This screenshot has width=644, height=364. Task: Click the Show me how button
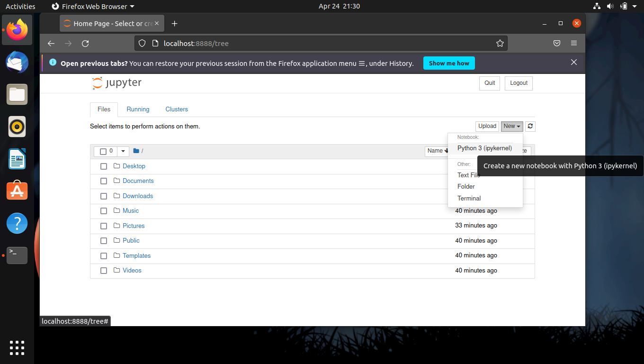(x=449, y=64)
